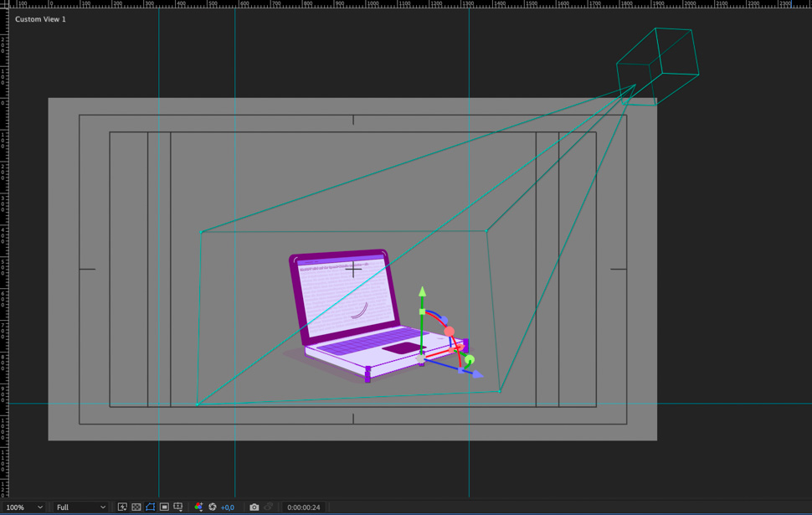812x515 pixels.
Task: Click the blue Z-axis arrow of gizmo
Action: pyautogui.click(x=477, y=375)
